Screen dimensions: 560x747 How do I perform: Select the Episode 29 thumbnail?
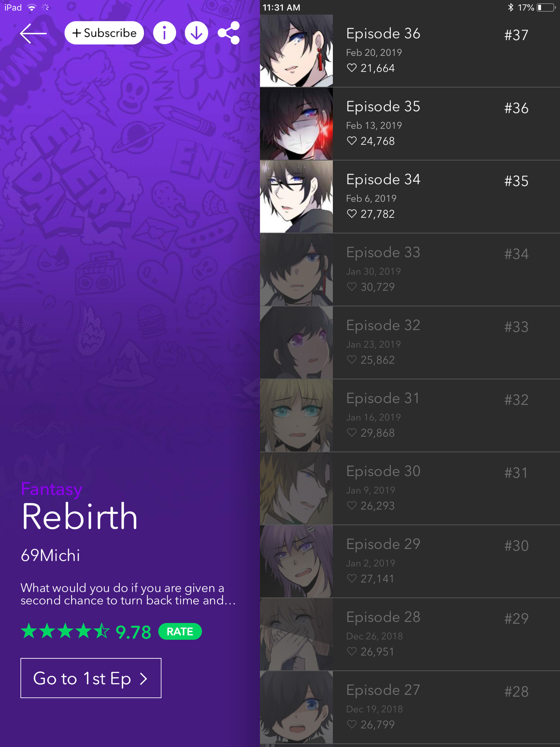pyautogui.click(x=296, y=561)
